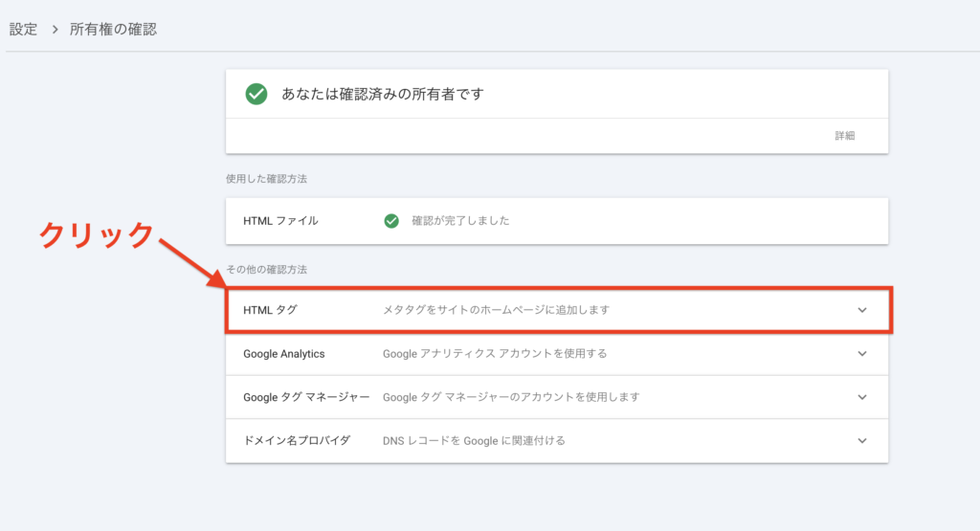
Task: Click the Google Analytics method label
Action: pos(283,354)
